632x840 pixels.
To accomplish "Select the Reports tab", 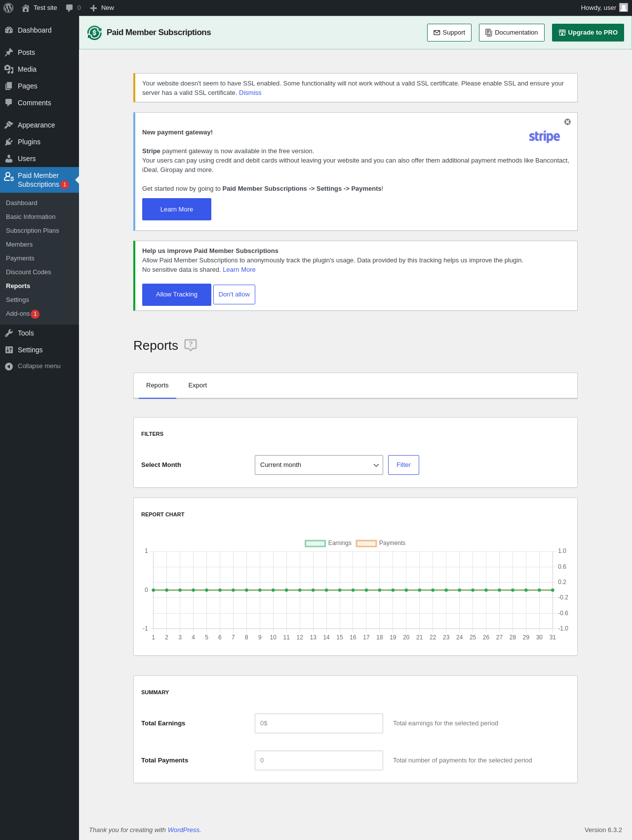I will click(158, 385).
